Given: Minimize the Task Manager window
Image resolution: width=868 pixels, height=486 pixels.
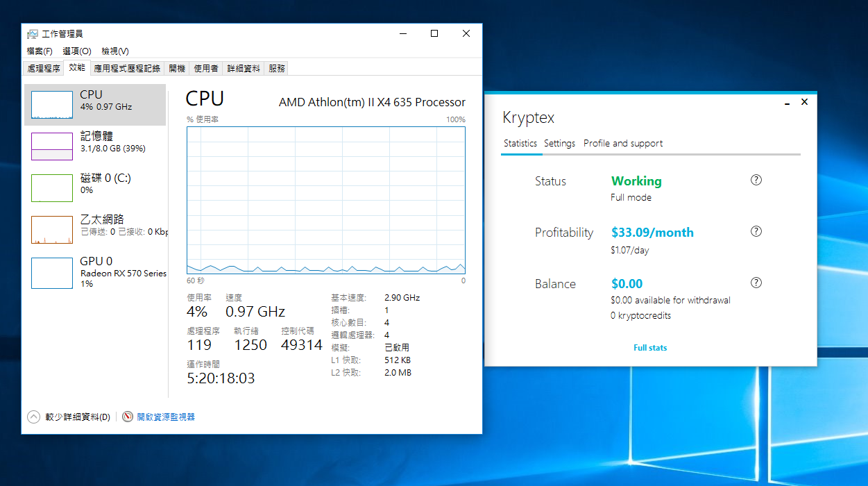Looking at the screenshot, I should pos(402,33).
